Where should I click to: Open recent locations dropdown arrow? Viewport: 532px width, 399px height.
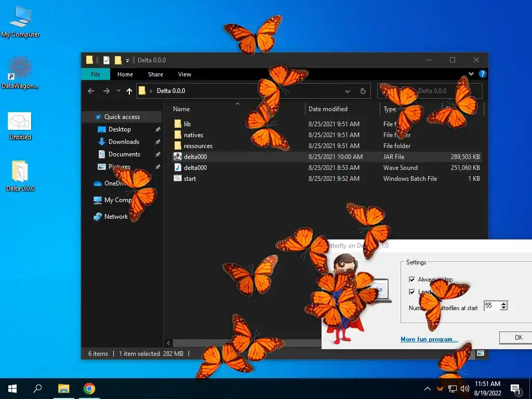118,91
